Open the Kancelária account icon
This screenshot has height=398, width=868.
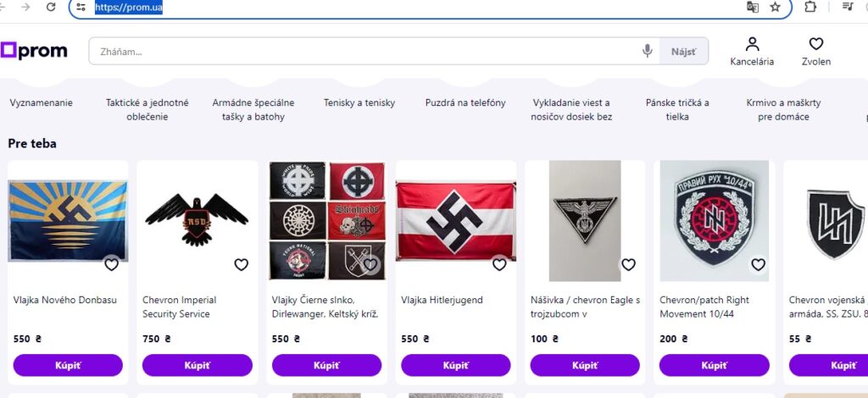(x=752, y=45)
